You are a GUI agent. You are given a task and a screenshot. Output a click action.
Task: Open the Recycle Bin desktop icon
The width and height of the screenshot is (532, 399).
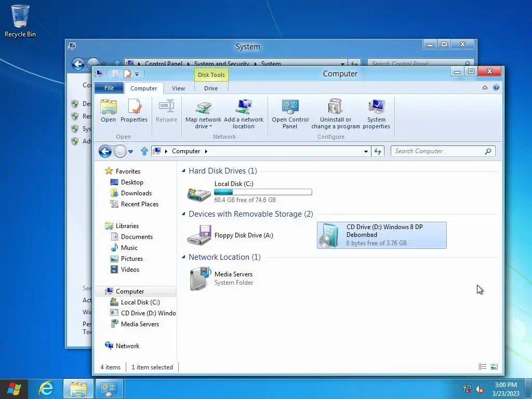20,21
